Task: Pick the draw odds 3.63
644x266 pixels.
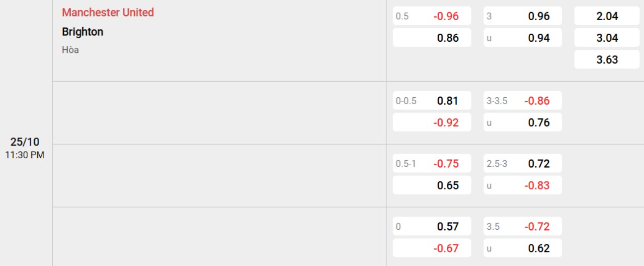Action: (607, 59)
